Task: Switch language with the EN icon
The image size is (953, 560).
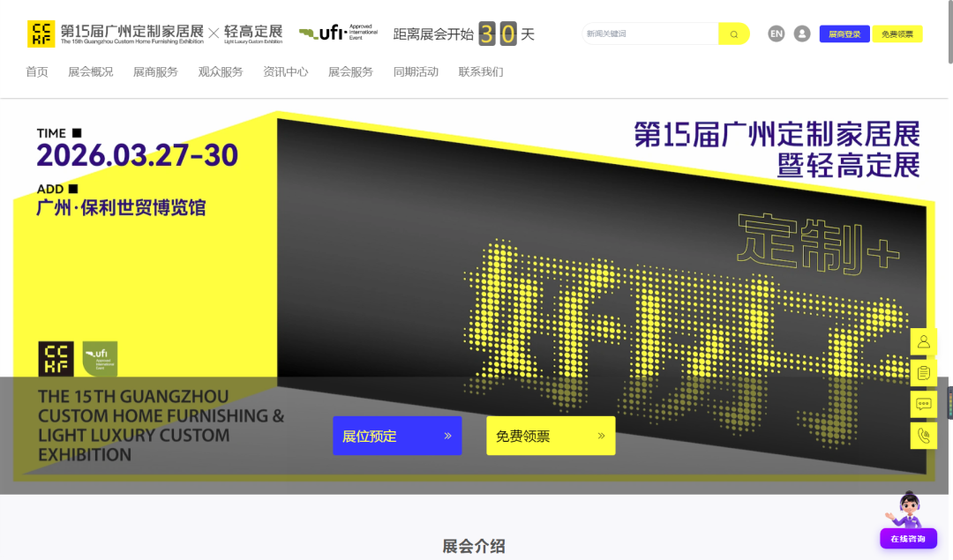Action: 777,34
